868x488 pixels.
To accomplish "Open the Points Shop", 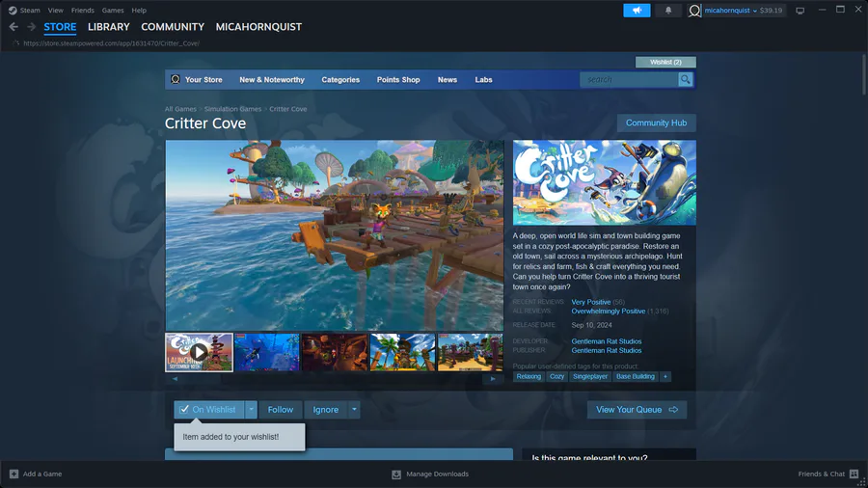I will 398,80.
